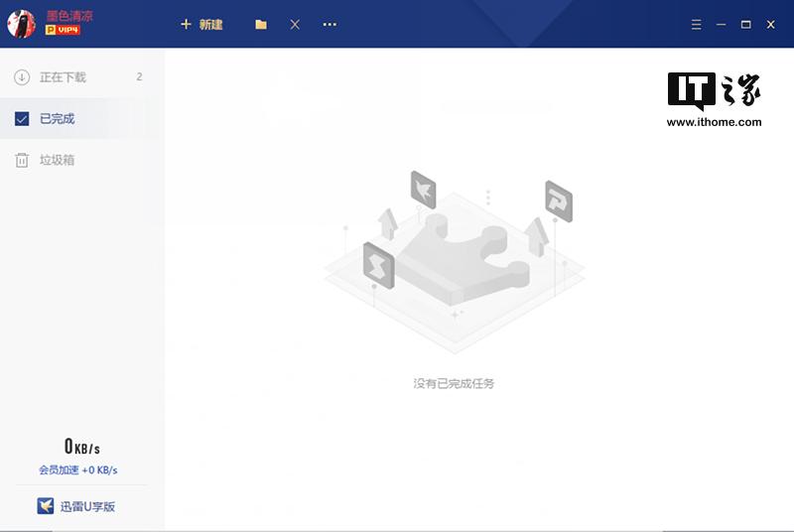Image resolution: width=794 pixels, height=532 pixels.
Task: Create a new task with 新建
Action: click(x=201, y=24)
